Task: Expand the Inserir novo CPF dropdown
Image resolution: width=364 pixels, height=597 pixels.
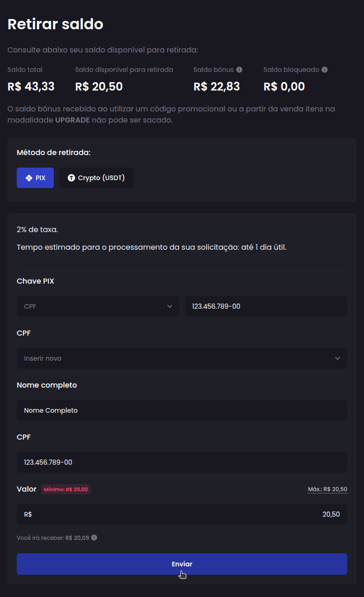Action: click(x=182, y=358)
